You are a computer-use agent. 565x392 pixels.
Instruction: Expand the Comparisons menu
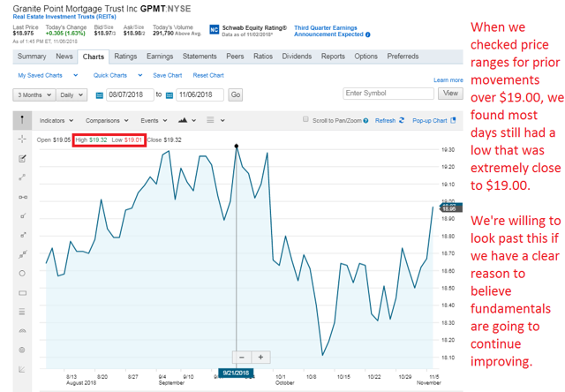point(107,121)
